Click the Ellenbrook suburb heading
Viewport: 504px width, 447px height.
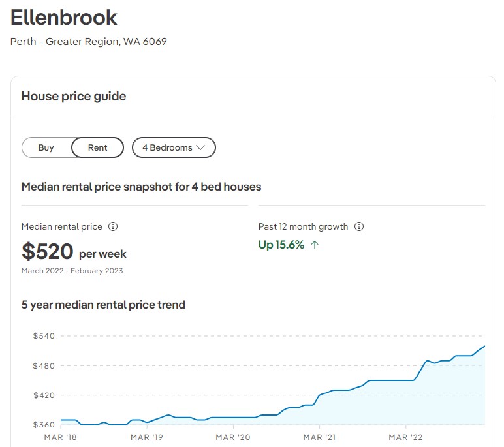[x=64, y=18]
